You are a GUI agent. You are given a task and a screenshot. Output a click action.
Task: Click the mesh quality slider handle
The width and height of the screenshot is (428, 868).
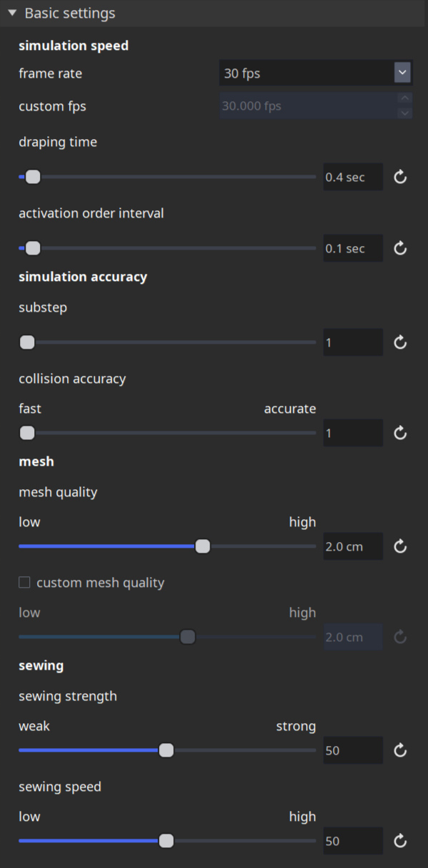(203, 546)
